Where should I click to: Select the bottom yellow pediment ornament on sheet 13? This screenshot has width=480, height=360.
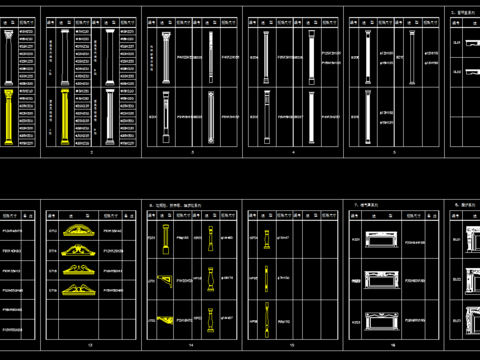79,289
